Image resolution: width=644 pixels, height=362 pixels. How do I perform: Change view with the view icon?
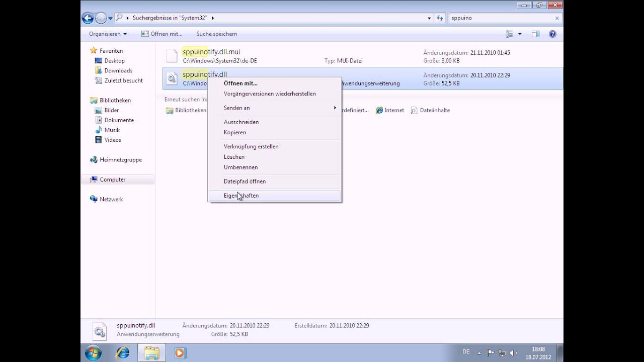click(509, 34)
